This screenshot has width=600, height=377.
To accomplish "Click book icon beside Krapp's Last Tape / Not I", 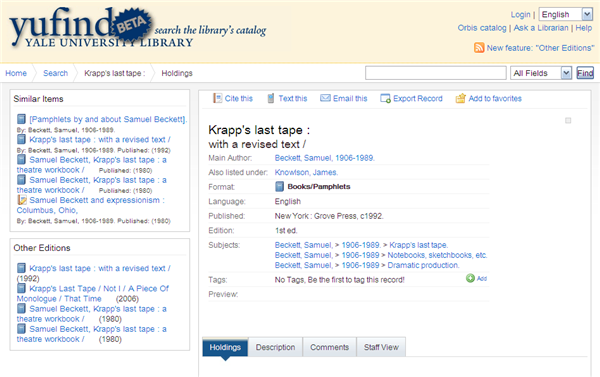I will coord(21,288).
